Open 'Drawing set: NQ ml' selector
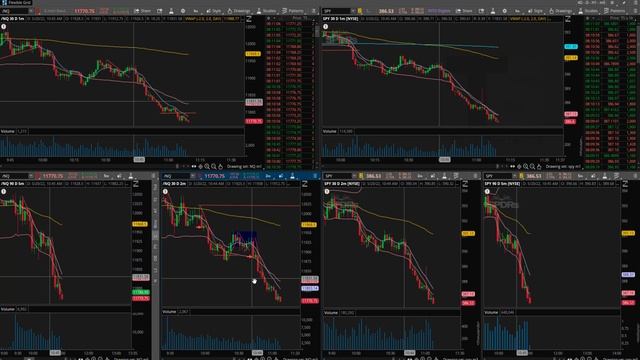640x360 pixels. pyautogui.click(x=244, y=167)
